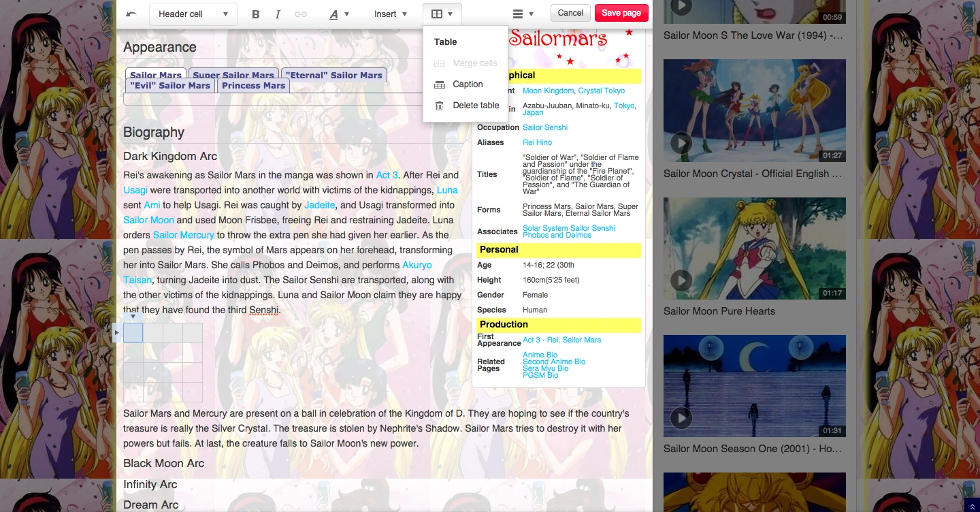Select the Princess Mars tab
This screenshot has width=980, height=512.
coord(254,86)
